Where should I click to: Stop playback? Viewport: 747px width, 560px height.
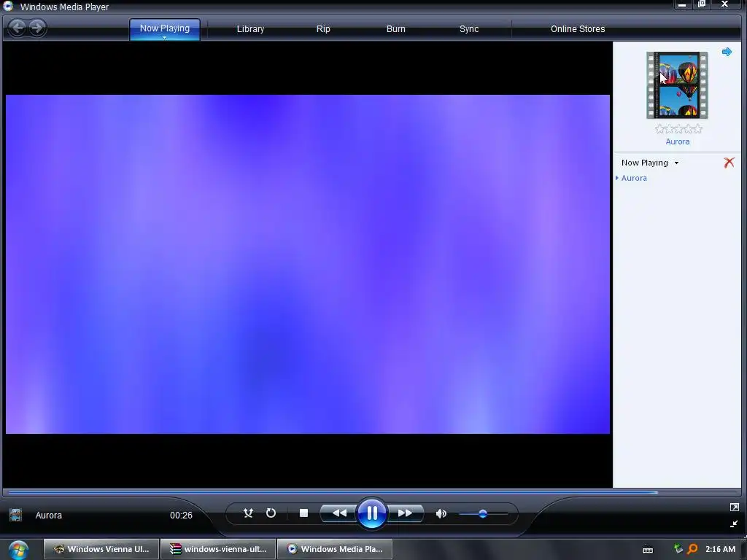tap(304, 513)
